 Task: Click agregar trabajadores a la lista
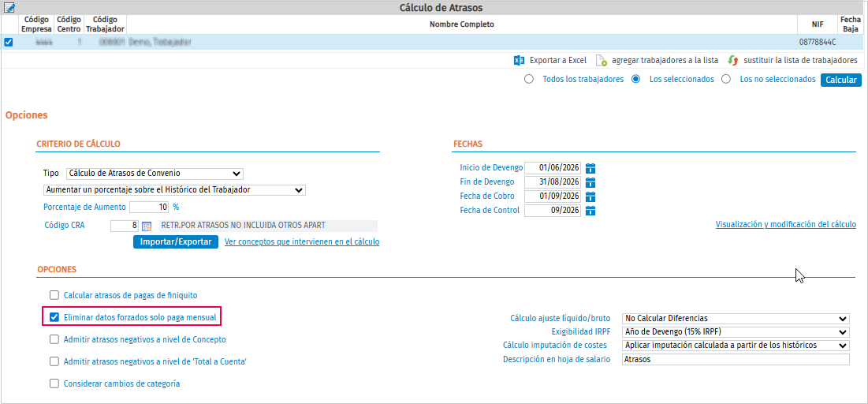(x=665, y=61)
